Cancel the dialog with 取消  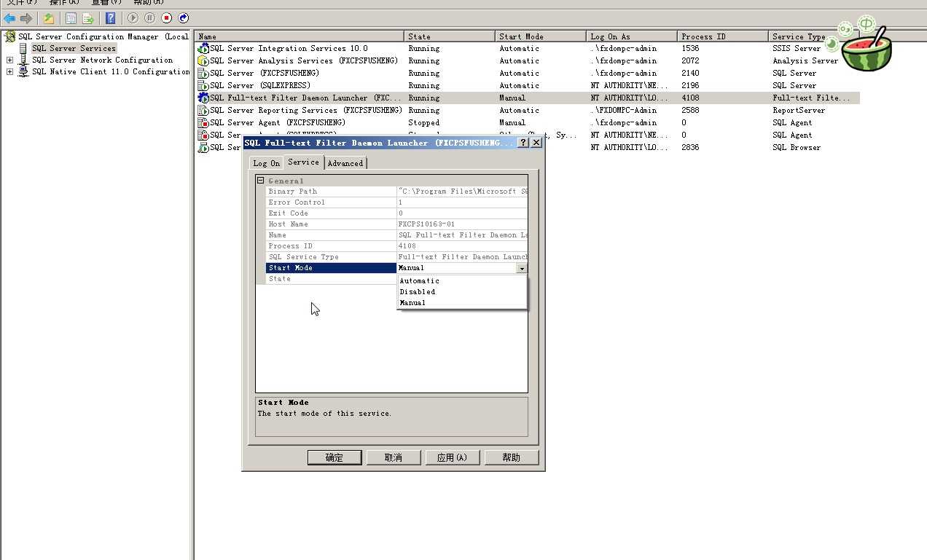tap(394, 457)
